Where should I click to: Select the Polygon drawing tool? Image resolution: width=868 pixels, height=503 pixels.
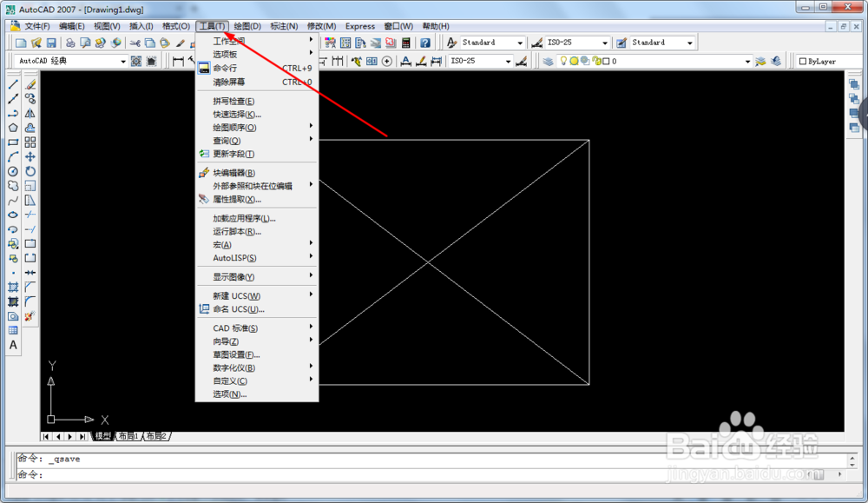[13, 128]
